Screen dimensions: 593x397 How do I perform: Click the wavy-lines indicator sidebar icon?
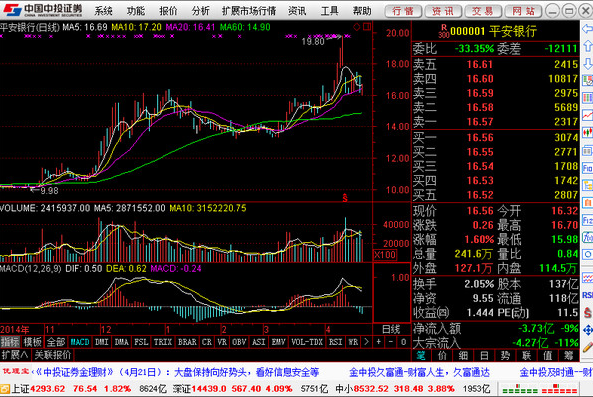[x=587, y=278]
